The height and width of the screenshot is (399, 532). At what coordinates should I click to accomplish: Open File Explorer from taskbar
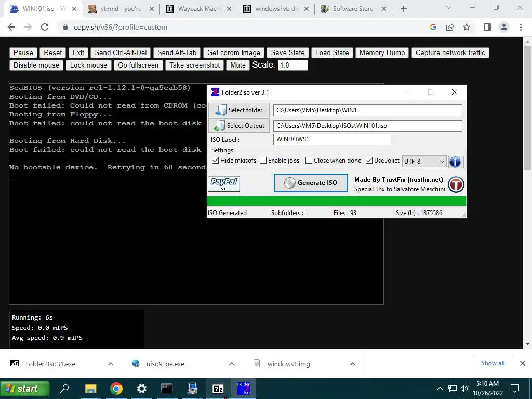[90, 389]
